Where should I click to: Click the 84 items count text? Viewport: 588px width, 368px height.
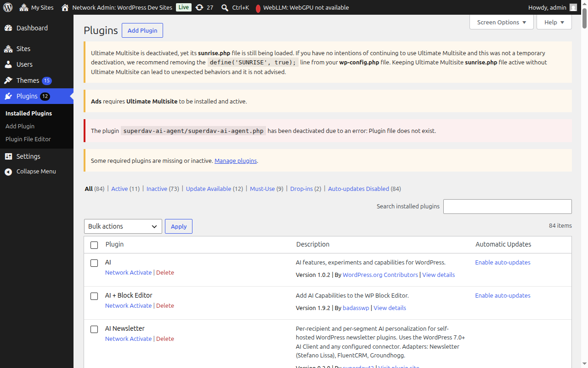point(560,225)
